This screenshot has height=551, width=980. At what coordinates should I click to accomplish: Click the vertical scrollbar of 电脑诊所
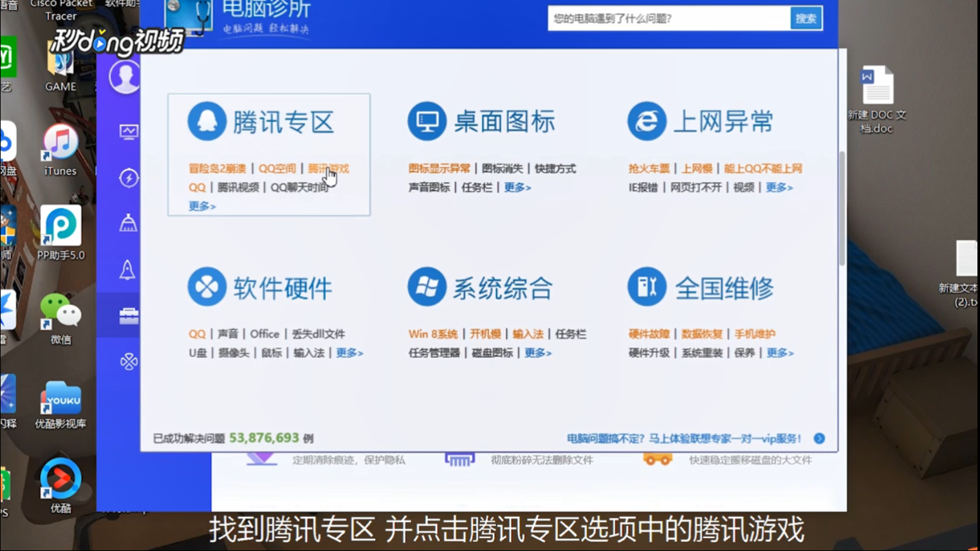click(x=842, y=208)
